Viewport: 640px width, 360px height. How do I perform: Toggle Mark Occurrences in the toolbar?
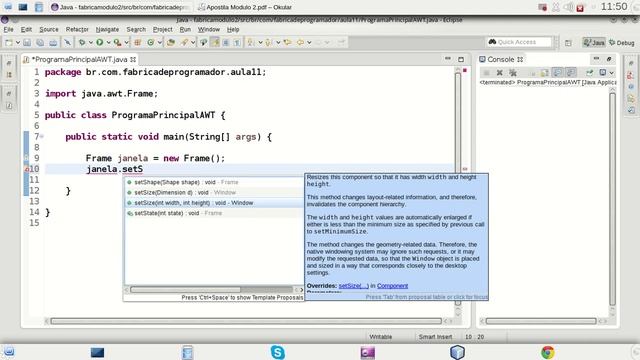215,42
